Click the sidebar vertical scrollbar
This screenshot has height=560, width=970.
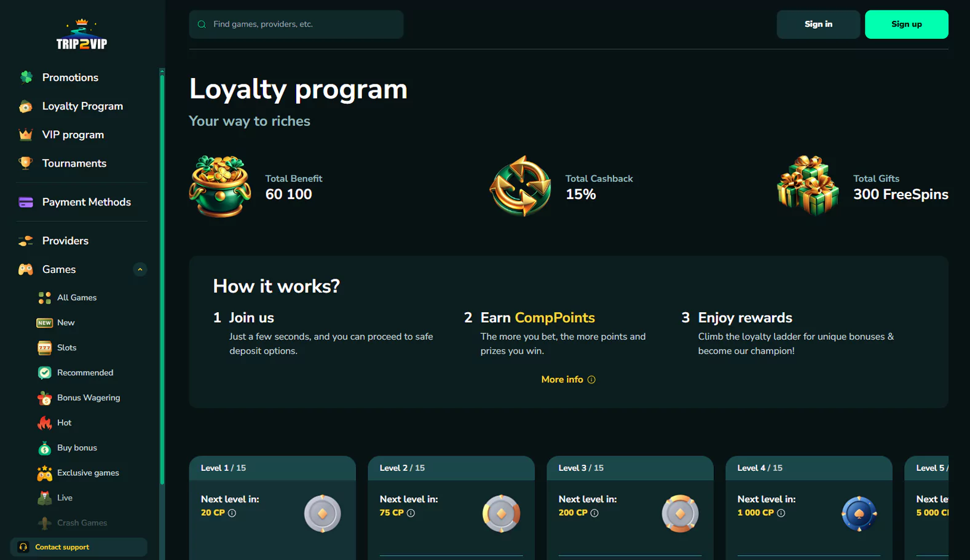coord(162,277)
